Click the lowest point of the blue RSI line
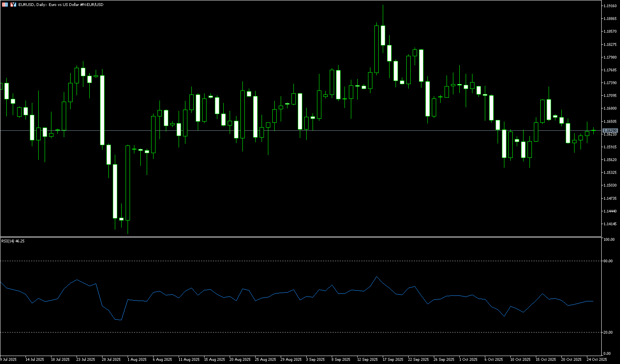Screen dimensions: 620x364 [121, 320]
